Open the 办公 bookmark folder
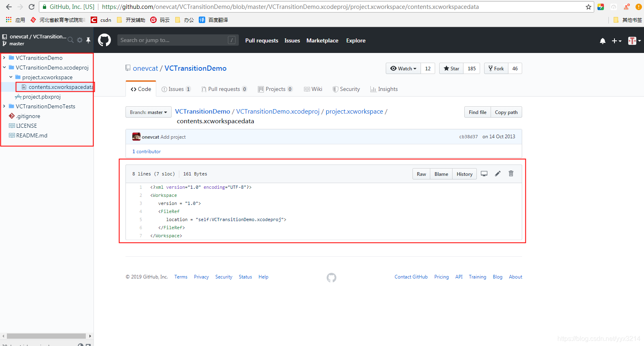The image size is (644, 346). [185, 20]
